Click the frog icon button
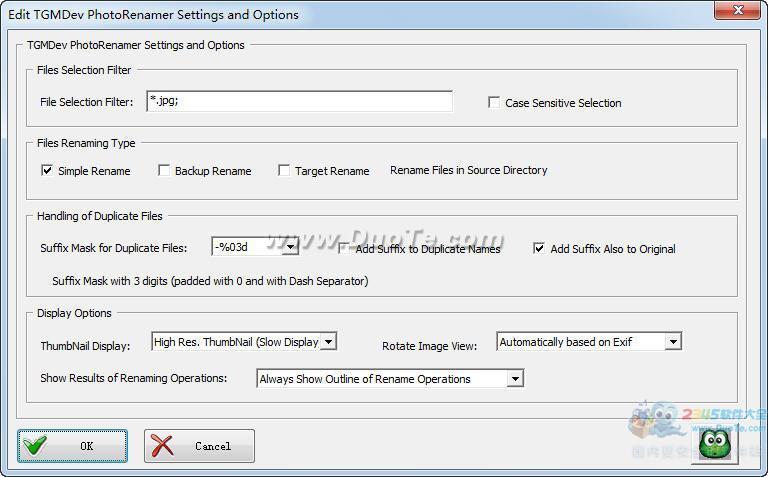The height and width of the screenshot is (477, 768). tap(715, 444)
